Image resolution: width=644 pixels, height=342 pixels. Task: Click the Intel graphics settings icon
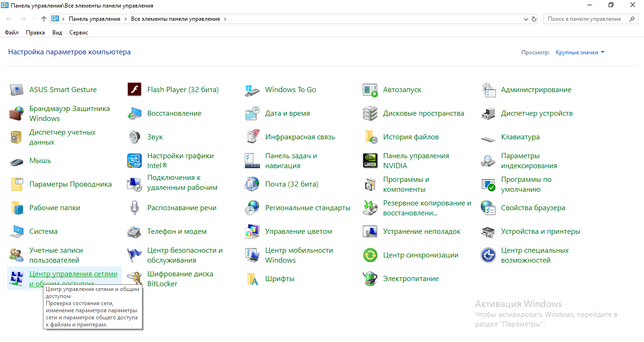pyautogui.click(x=134, y=161)
